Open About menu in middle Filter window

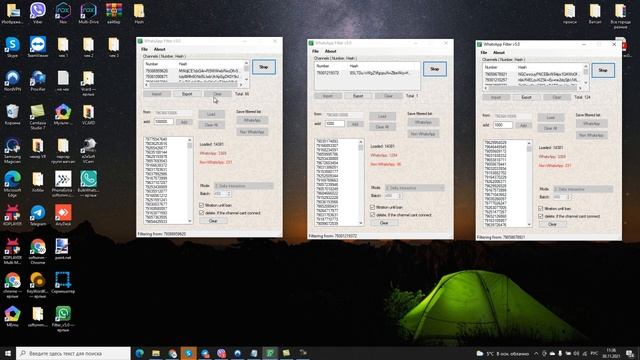click(331, 51)
